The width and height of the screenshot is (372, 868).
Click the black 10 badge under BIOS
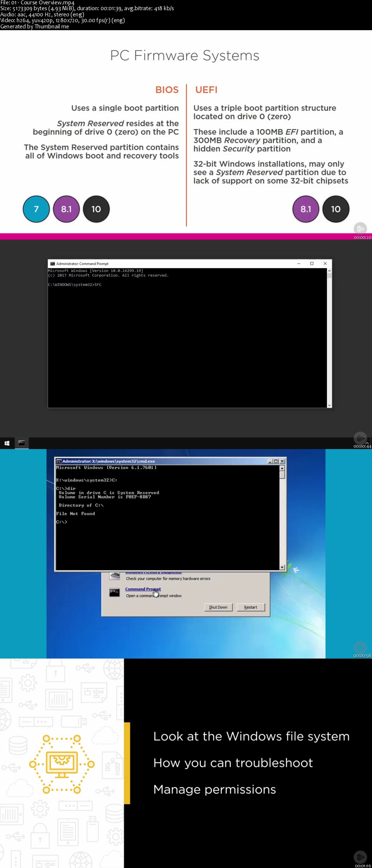96,209
